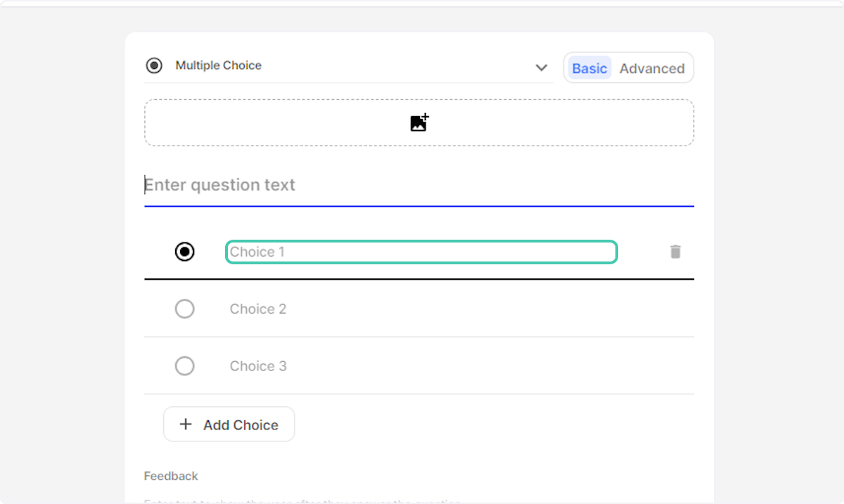844x504 pixels.
Task: Switch to the Basic tab
Action: (589, 67)
